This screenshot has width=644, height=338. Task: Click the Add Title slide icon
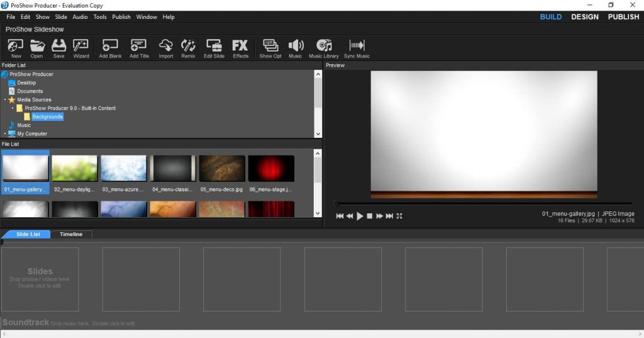139,48
